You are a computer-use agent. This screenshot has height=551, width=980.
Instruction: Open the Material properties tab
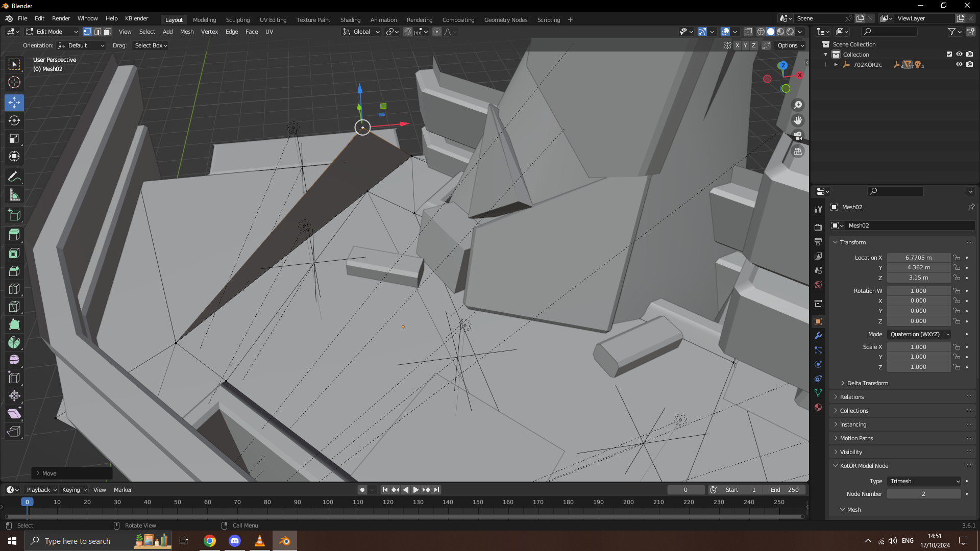818,407
